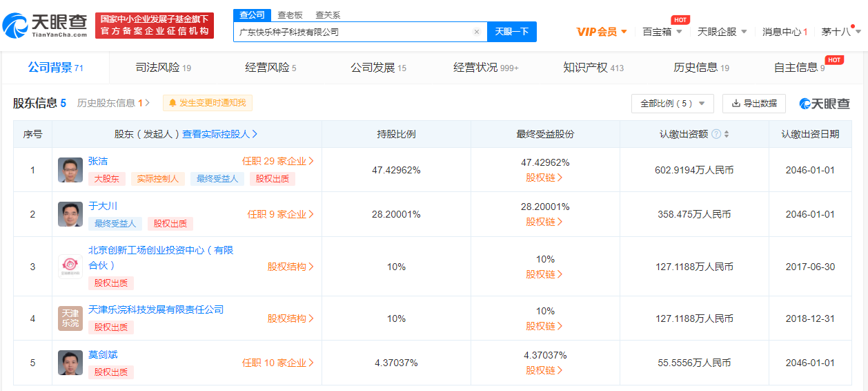
Task: Switch to the 经营风险 tab
Action: click(x=270, y=68)
